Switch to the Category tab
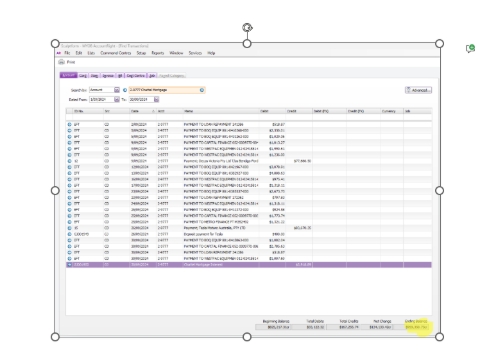Screen dimensions: 480x360 click(136, 76)
